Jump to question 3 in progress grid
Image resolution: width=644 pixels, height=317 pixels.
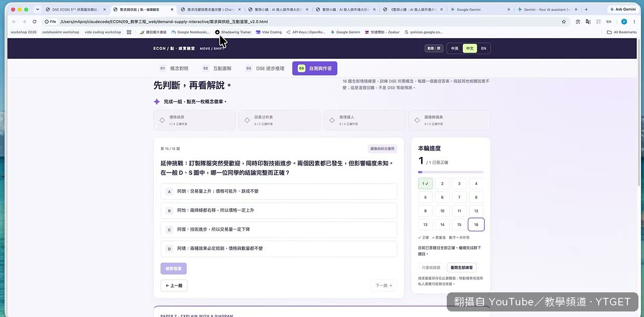point(459,184)
